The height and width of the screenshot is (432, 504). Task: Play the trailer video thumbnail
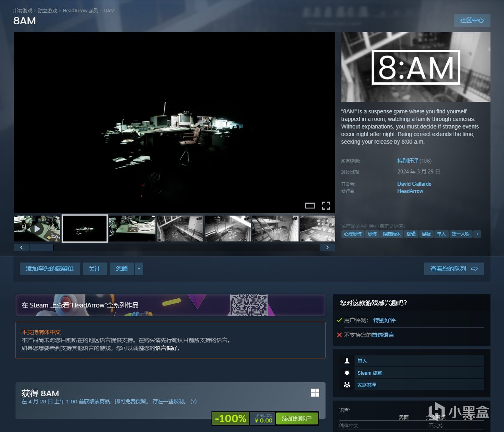(37, 228)
